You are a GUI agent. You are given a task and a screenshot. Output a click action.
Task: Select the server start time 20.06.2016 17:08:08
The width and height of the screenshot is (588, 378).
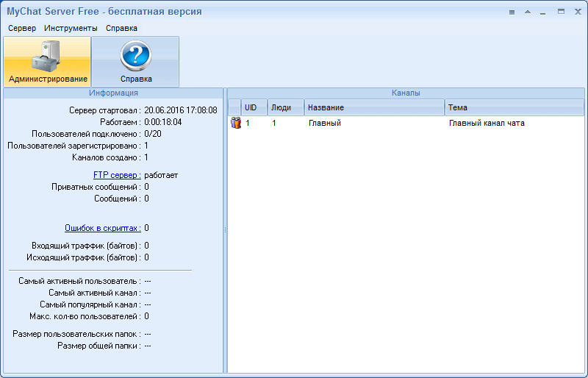tap(181, 110)
